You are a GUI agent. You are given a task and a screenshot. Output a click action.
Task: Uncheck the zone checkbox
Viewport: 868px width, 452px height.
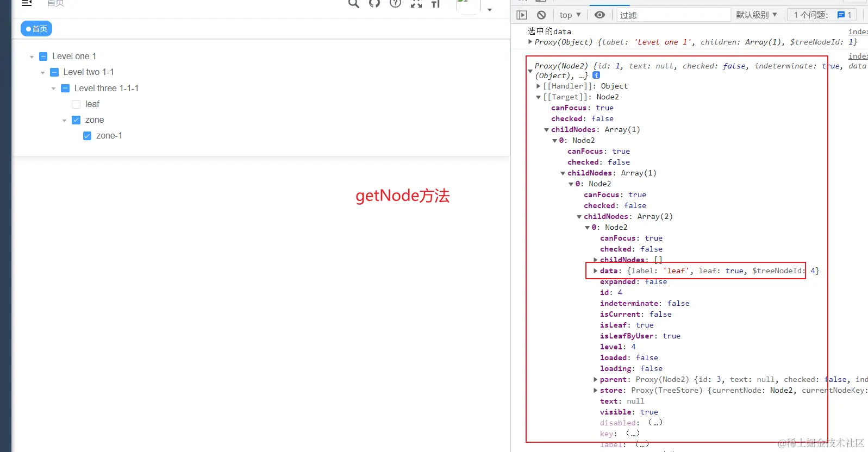pos(76,120)
